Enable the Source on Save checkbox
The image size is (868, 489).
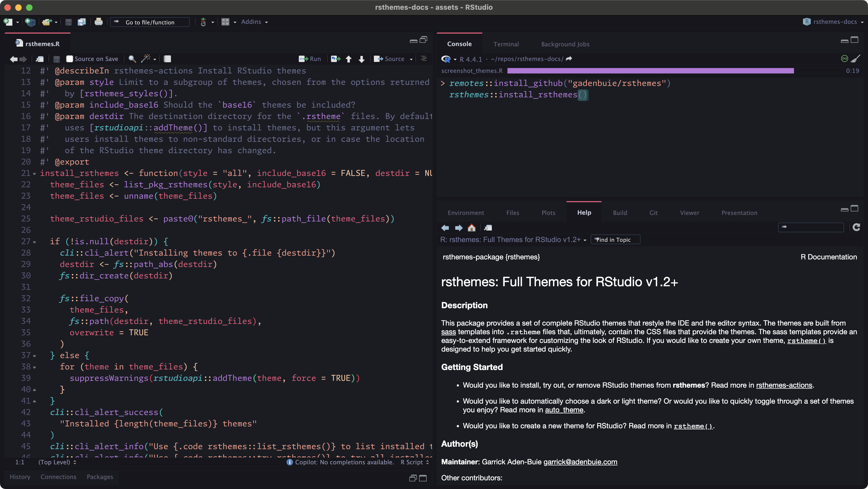point(69,59)
